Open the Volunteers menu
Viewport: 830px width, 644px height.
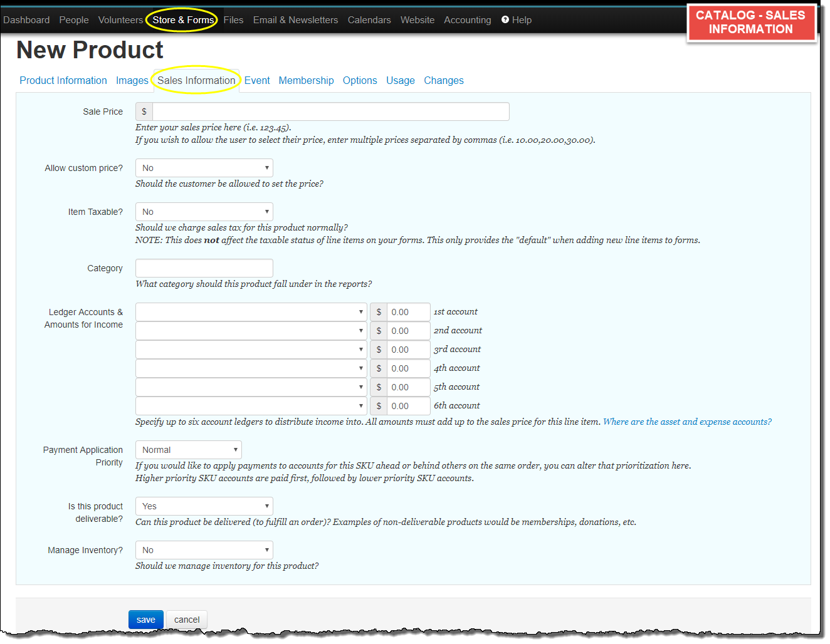coord(120,20)
